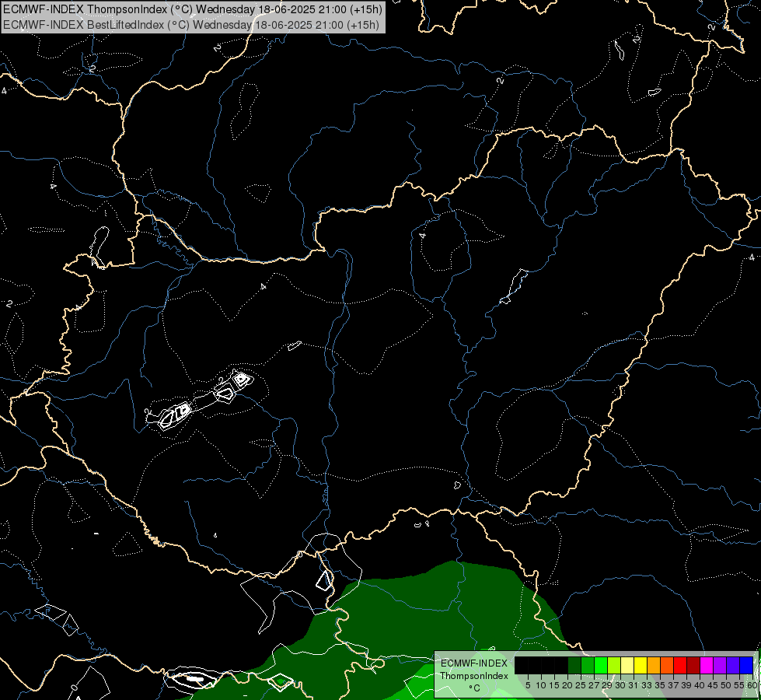The width and height of the screenshot is (761, 700).
Task: Select the dark red 39–40 legend swatch
Action: pos(693,665)
